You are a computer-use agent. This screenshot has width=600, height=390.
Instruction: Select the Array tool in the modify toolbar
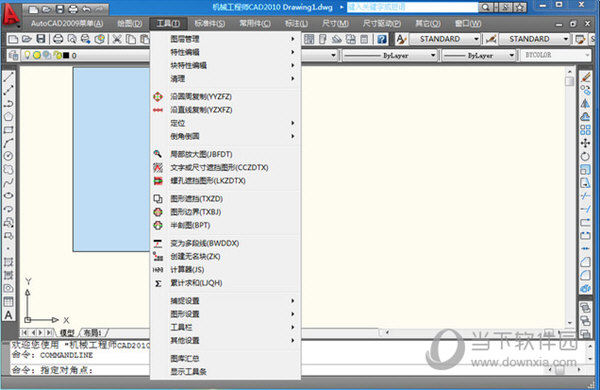pyautogui.click(x=585, y=130)
